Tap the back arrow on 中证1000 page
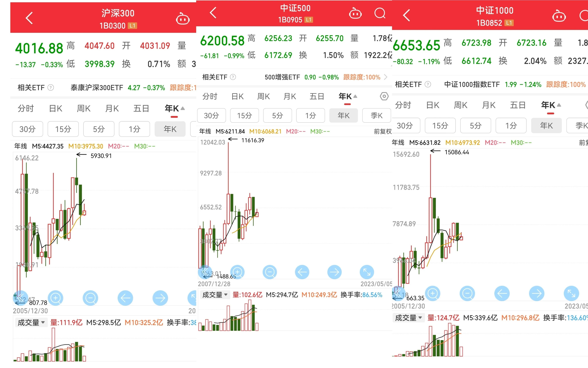This screenshot has width=588, height=368. tap(406, 15)
